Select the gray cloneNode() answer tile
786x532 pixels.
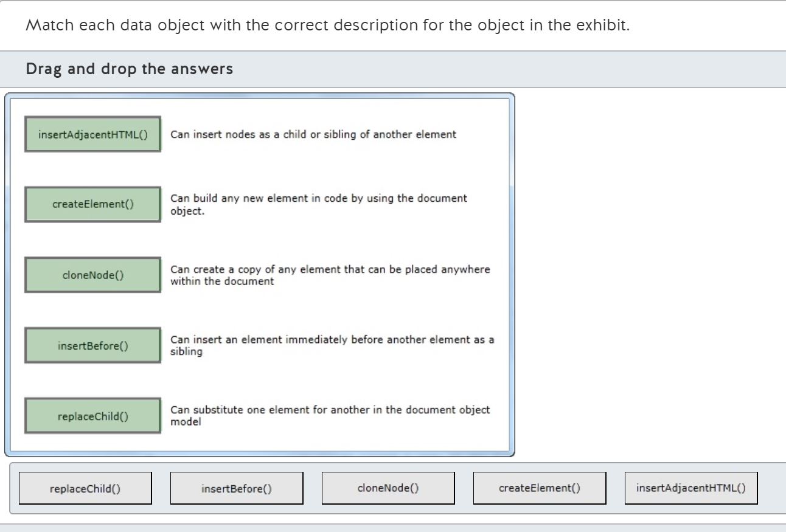coord(388,488)
